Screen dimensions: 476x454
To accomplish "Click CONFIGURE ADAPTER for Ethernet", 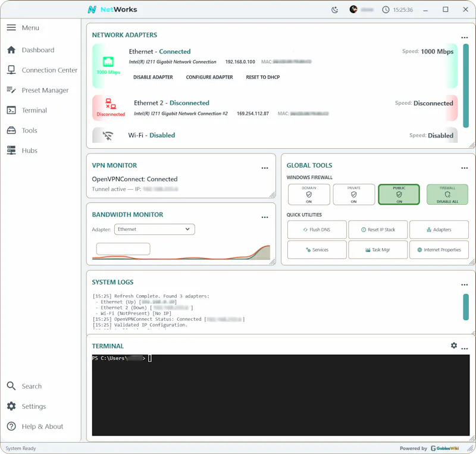I will (209, 77).
